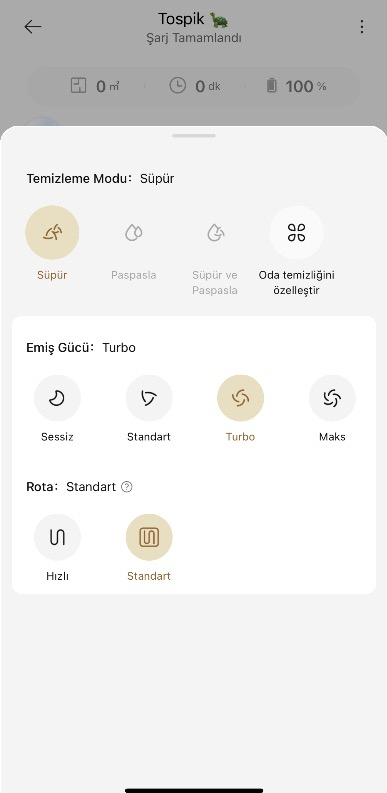The height and width of the screenshot is (793, 387).
Task: Tap the bottom sheet drag handle
Action: pyautogui.click(x=194, y=136)
